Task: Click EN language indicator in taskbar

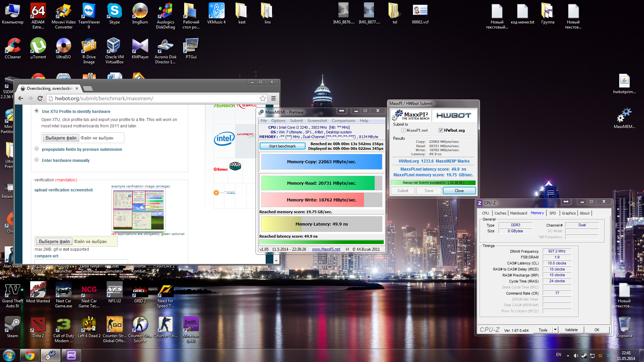Action: 558,355
